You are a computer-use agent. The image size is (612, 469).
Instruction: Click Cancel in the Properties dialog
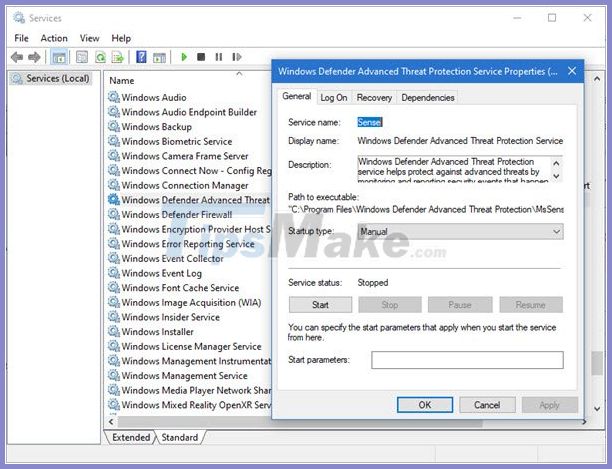pos(487,405)
